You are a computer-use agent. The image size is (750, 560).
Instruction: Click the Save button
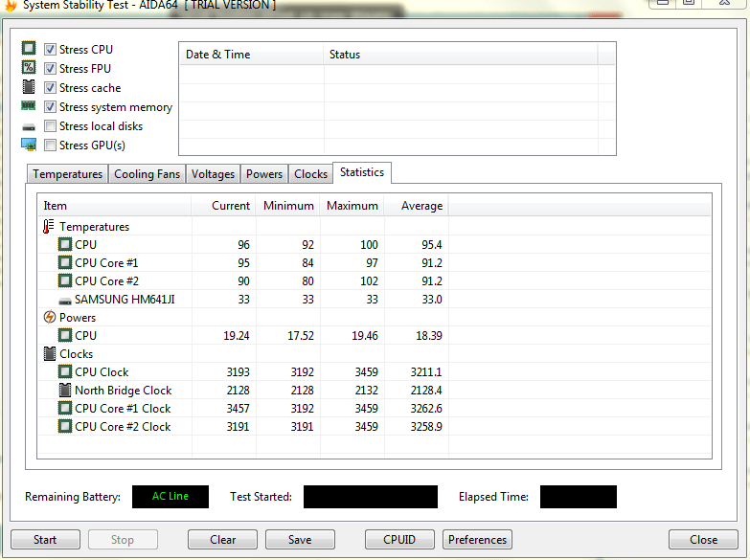pyautogui.click(x=300, y=540)
